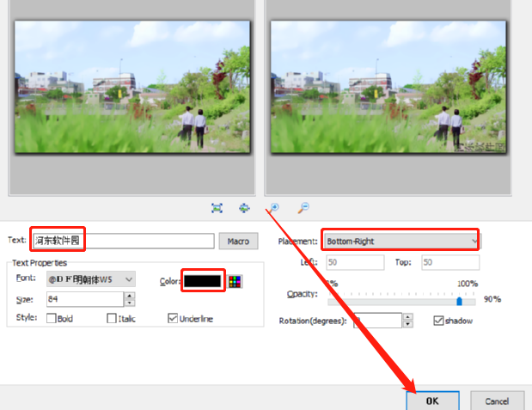532x410 pixels.
Task: Click the Left offset field
Action: pyautogui.click(x=355, y=262)
